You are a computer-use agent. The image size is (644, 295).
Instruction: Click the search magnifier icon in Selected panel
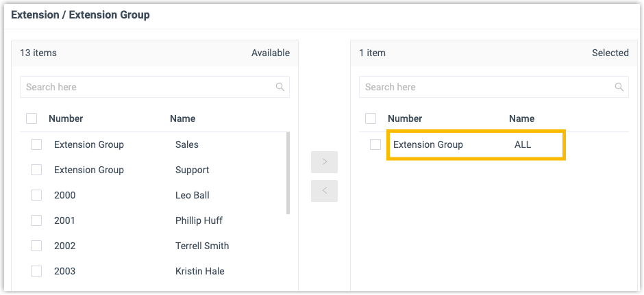619,87
